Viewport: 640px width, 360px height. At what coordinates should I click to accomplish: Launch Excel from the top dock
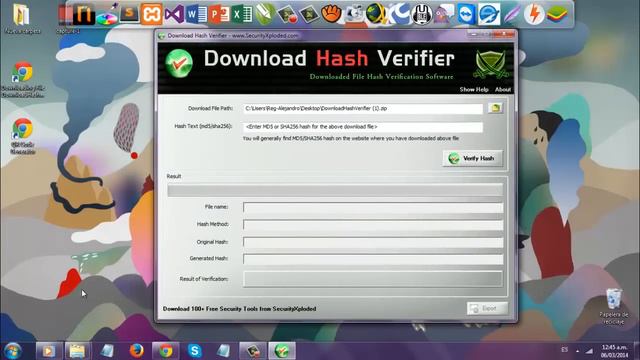click(x=242, y=14)
